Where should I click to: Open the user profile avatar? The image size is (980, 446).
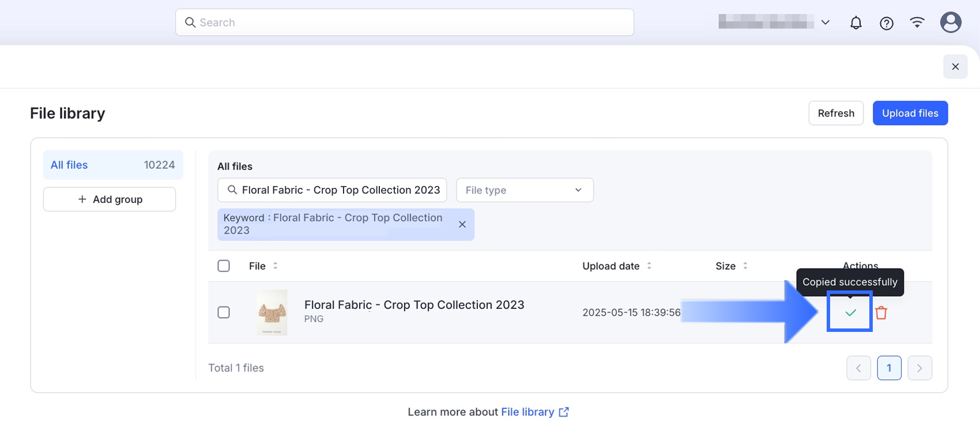[x=951, y=22]
